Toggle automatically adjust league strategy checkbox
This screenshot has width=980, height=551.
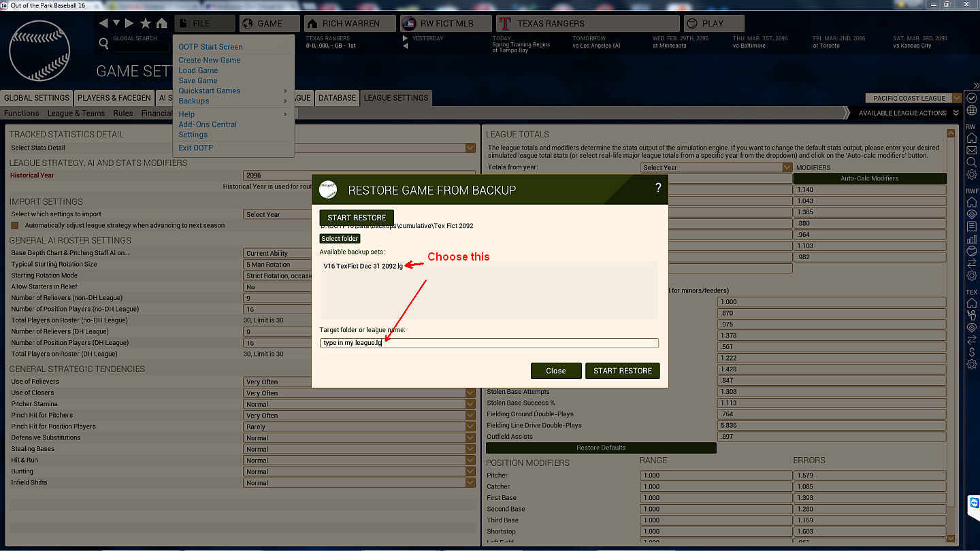coord(14,225)
